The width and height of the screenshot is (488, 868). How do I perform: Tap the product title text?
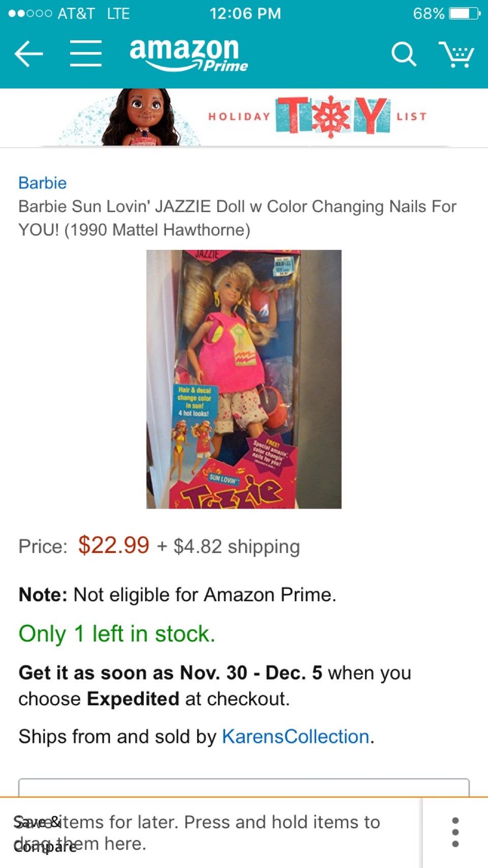coord(237,218)
